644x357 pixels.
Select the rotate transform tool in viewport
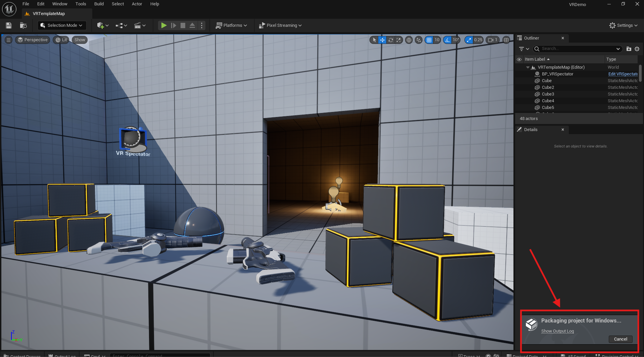pos(391,40)
